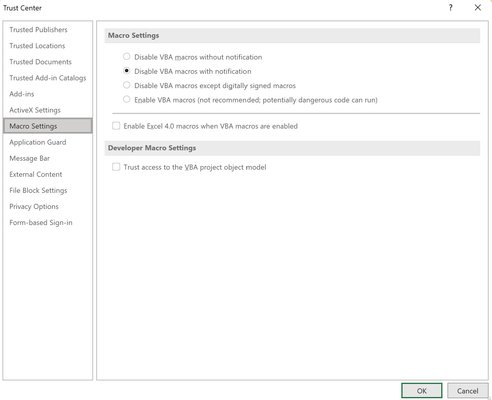This screenshot has width=492, height=400.
Task: Go to Privacy Options
Action: (x=48, y=206)
